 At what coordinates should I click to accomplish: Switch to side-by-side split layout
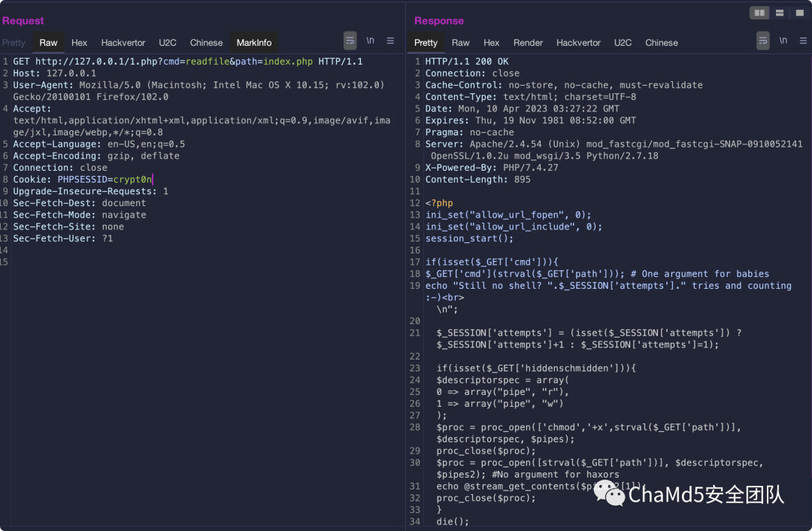click(x=759, y=13)
